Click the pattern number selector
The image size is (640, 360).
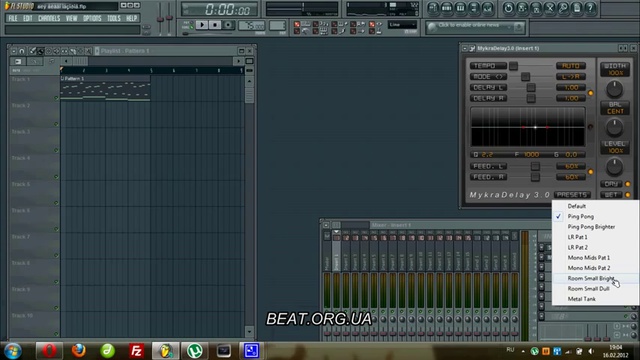tap(277, 26)
